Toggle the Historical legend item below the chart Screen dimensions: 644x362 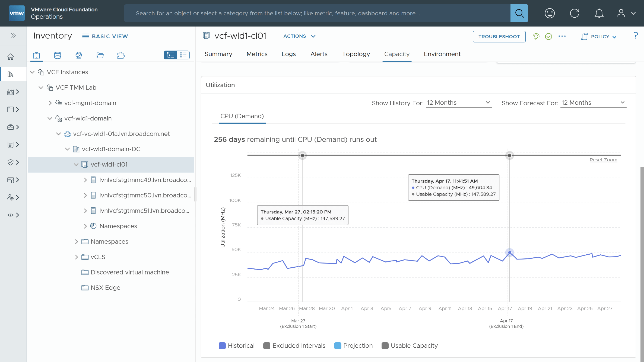236,345
